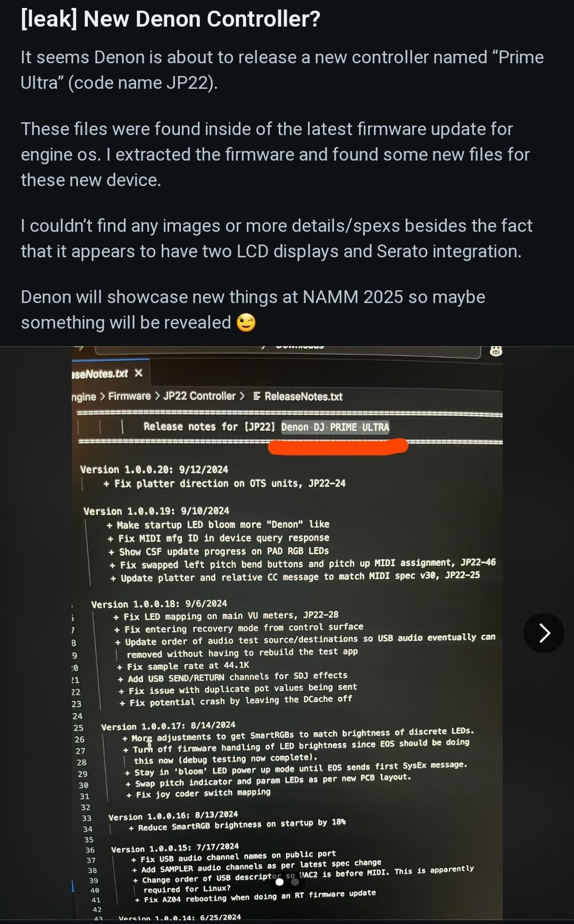
Task: Open the Firmware breadcrumb folder
Action: [x=129, y=396]
